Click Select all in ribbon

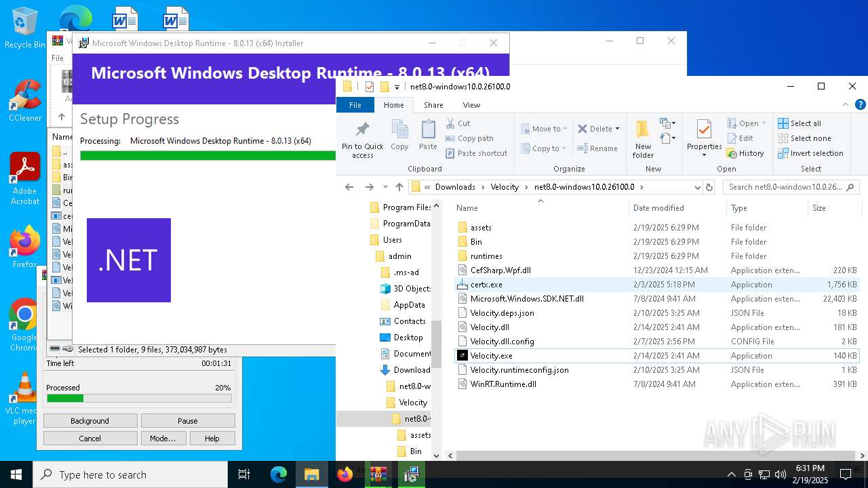[800, 123]
